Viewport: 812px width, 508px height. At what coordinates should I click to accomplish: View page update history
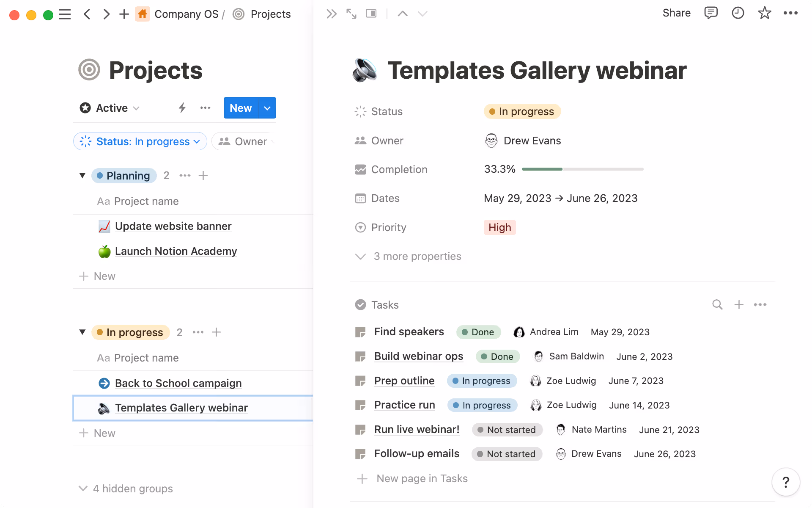[x=738, y=13]
